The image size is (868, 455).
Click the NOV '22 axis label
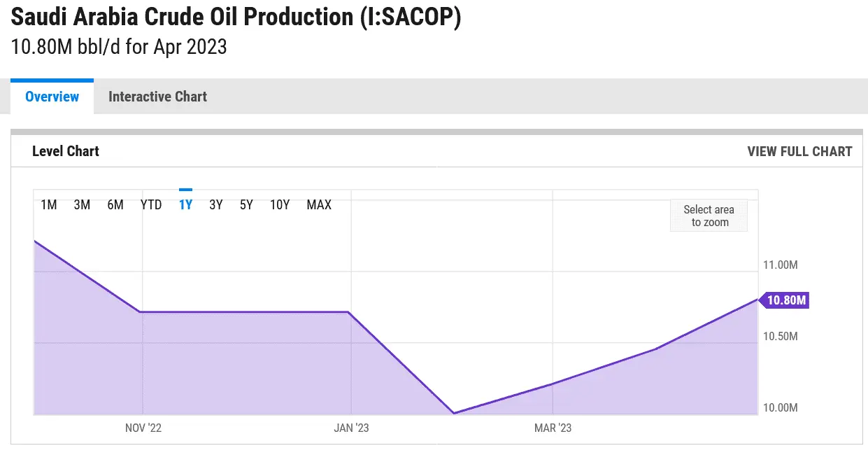pyautogui.click(x=143, y=428)
